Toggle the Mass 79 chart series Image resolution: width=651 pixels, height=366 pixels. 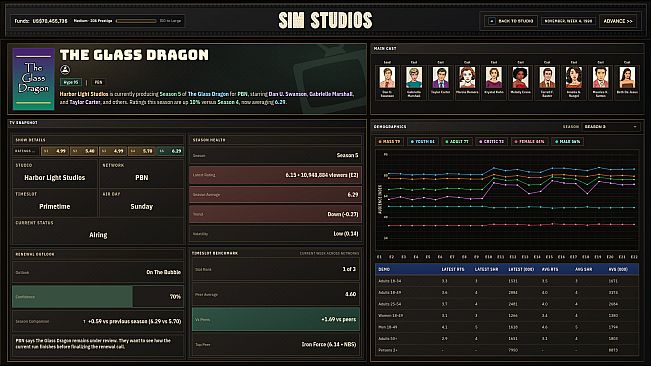pos(389,142)
